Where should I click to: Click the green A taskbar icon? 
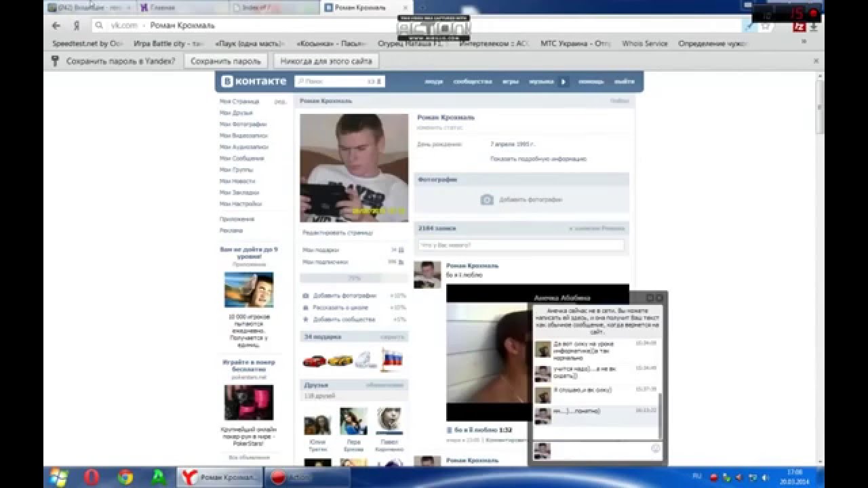[x=159, y=476]
